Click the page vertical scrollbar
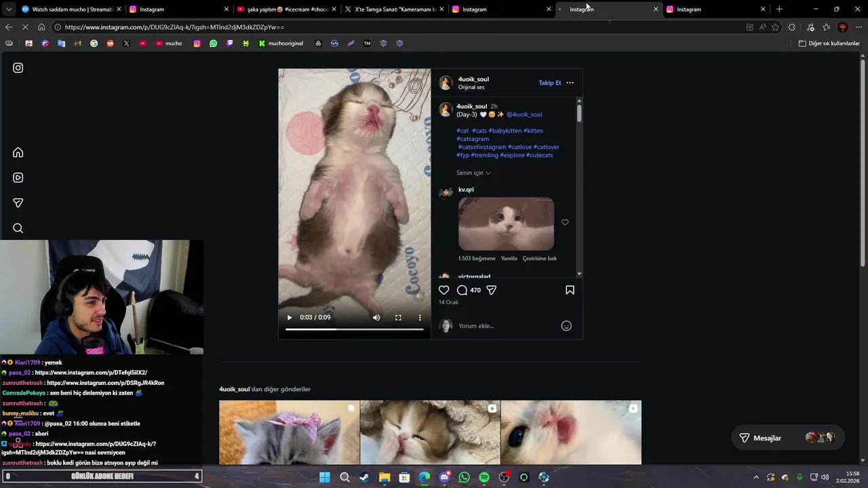The height and width of the screenshot is (488, 868). tap(863, 163)
